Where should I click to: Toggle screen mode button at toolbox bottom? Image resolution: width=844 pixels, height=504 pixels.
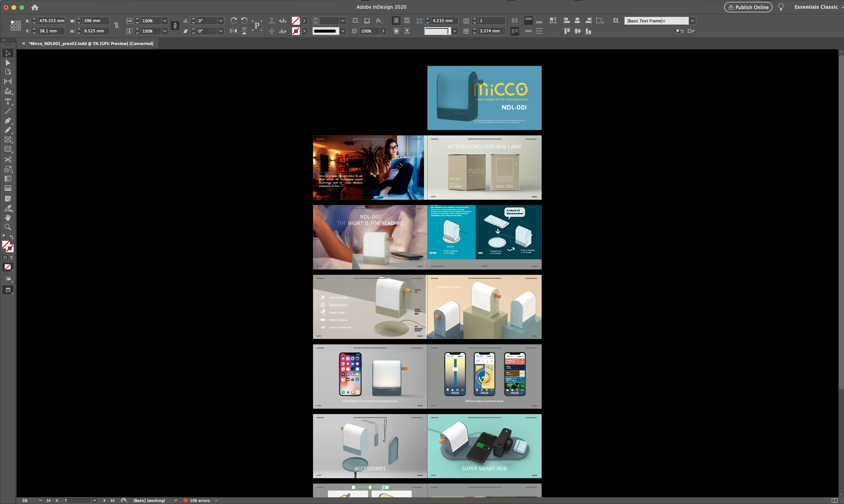(x=8, y=290)
